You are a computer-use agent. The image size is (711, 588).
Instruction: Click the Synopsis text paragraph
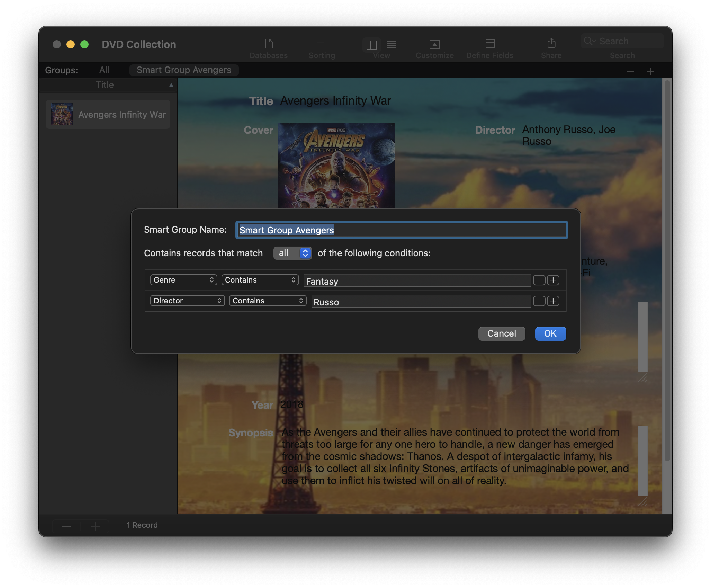point(455,456)
